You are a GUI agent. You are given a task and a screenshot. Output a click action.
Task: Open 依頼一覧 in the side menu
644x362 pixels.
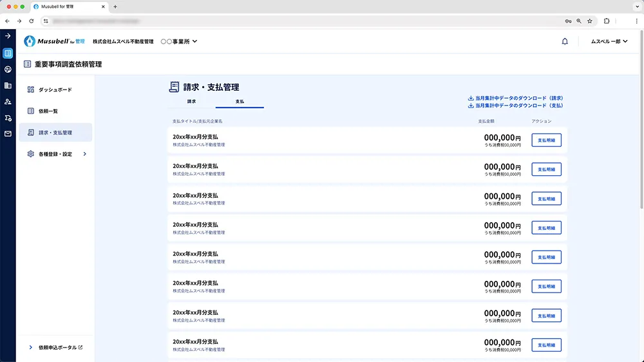(x=48, y=111)
